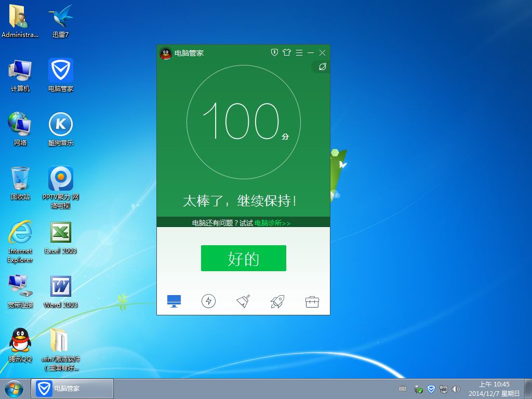Expand the three-line main menu
532x399 pixels.
[x=299, y=52]
